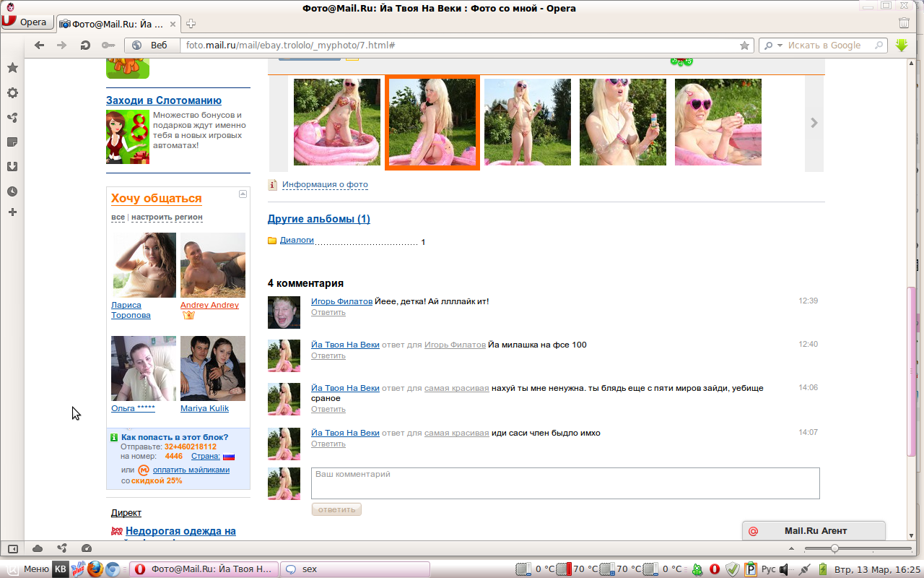Show next photos with right arrow

tap(814, 123)
